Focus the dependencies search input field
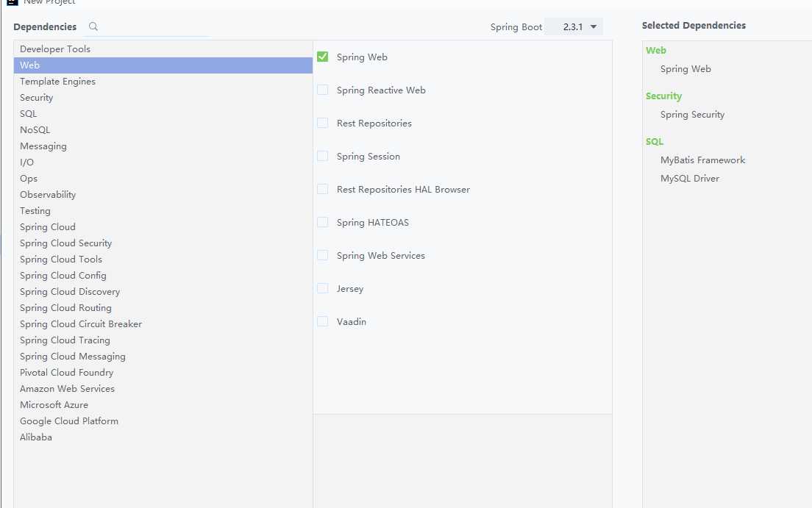The image size is (812, 508). point(154,27)
